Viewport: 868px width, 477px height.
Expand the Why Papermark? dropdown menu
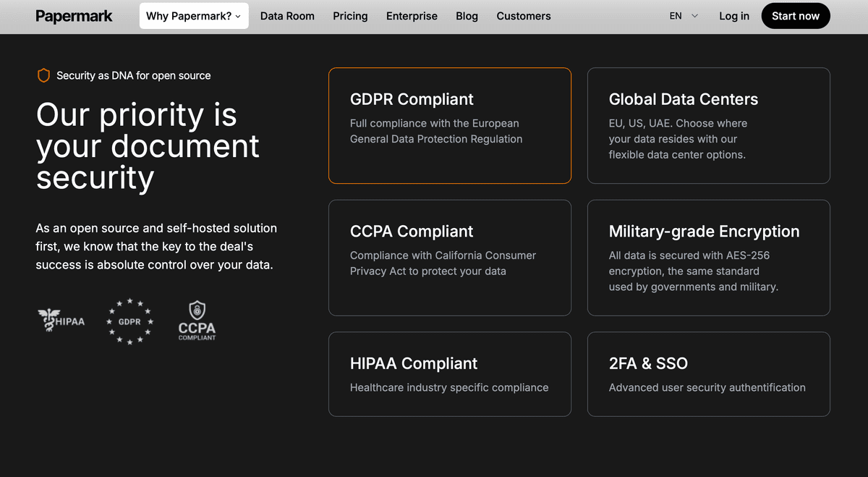point(193,16)
